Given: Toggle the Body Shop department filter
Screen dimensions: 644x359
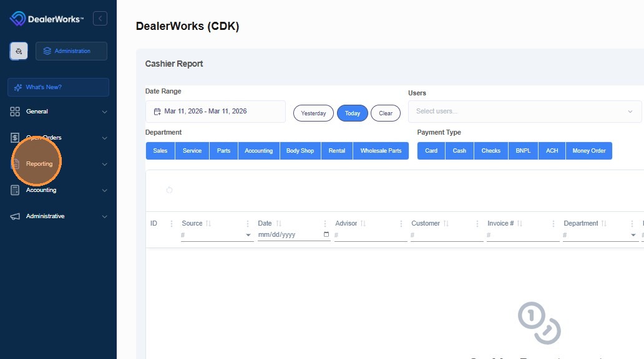Looking at the screenshot, I should click(x=300, y=151).
